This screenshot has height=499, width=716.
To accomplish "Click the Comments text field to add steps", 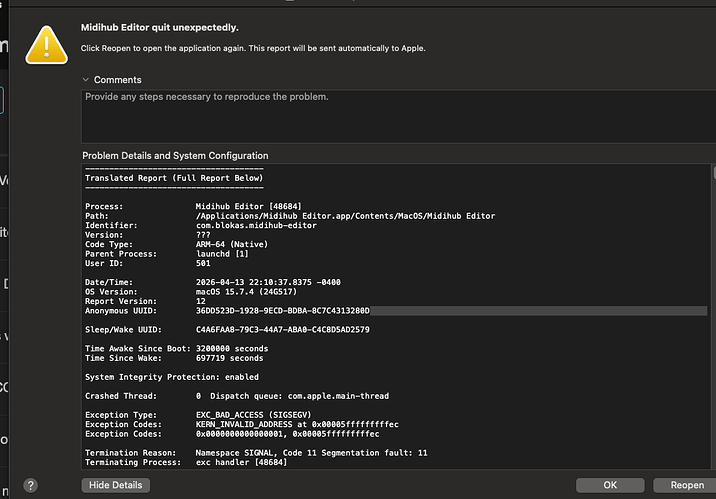I will pyautogui.click(x=396, y=115).
